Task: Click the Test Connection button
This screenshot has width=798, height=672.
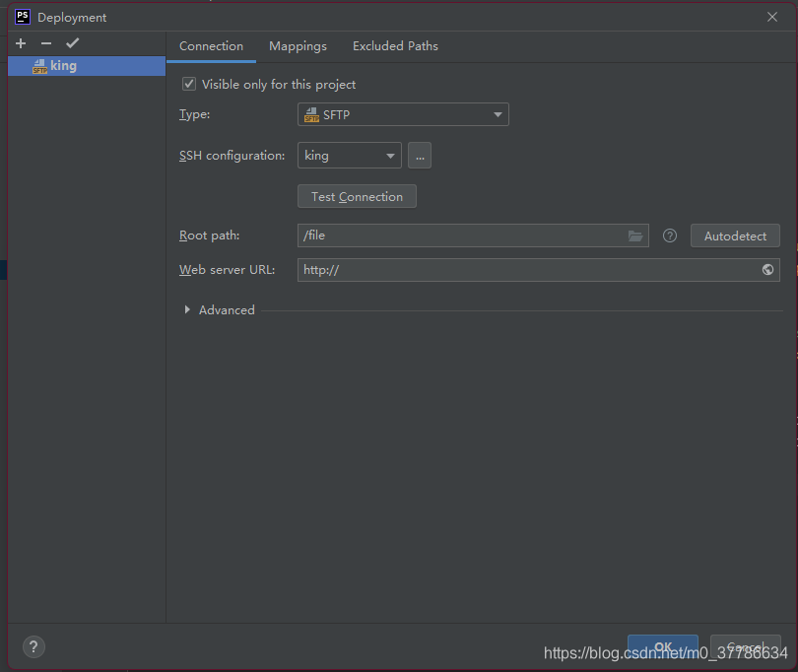Action: tap(357, 196)
